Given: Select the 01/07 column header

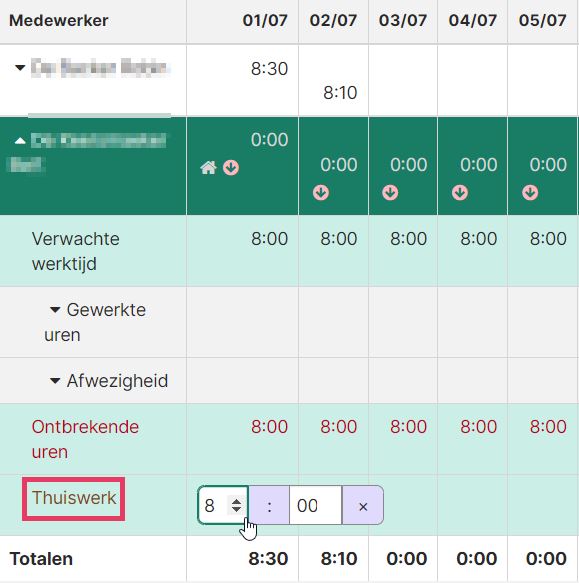Looking at the screenshot, I should click(265, 20).
